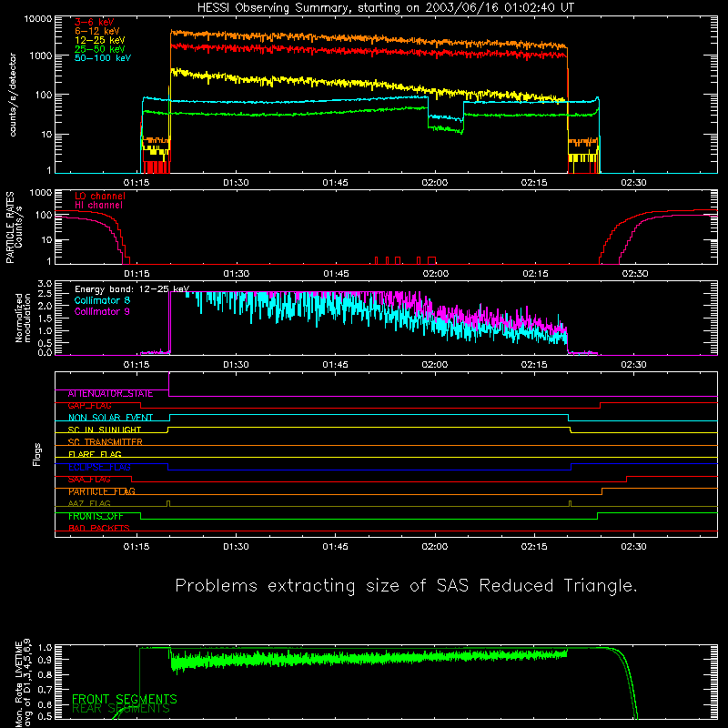
Task: Click the 'NON_SOLAR_EVENT' flag label
Action: tap(110, 418)
